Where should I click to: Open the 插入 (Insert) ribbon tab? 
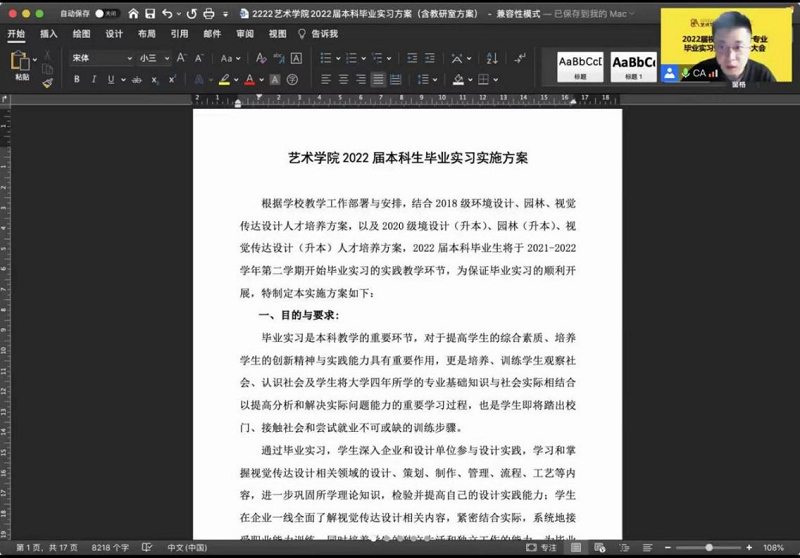[48, 33]
